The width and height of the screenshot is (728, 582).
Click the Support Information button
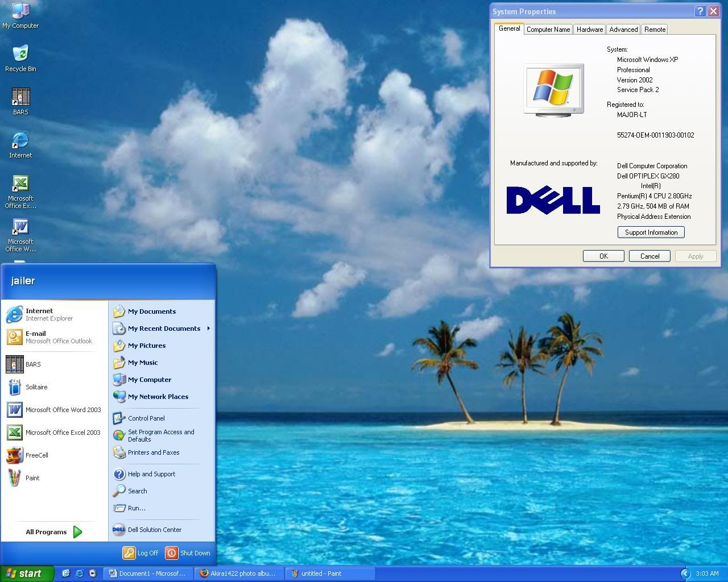click(x=651, y=232)
